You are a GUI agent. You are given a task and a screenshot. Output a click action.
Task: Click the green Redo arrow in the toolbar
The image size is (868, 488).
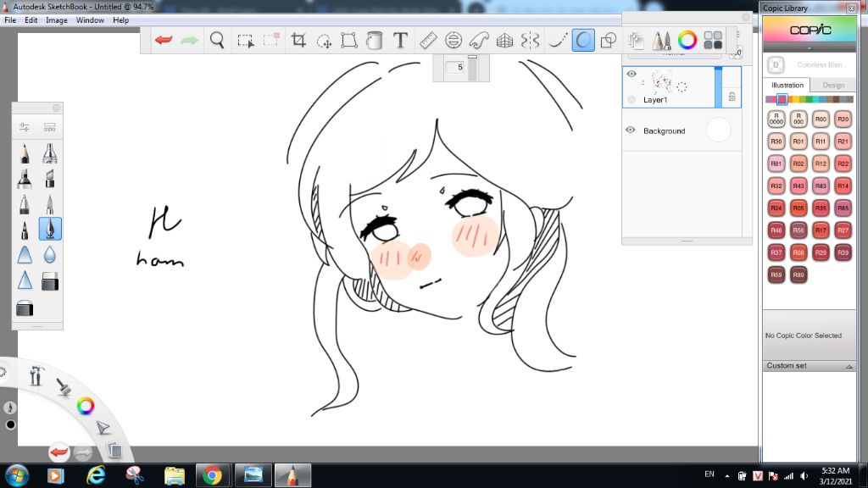[x=189, y=41]
